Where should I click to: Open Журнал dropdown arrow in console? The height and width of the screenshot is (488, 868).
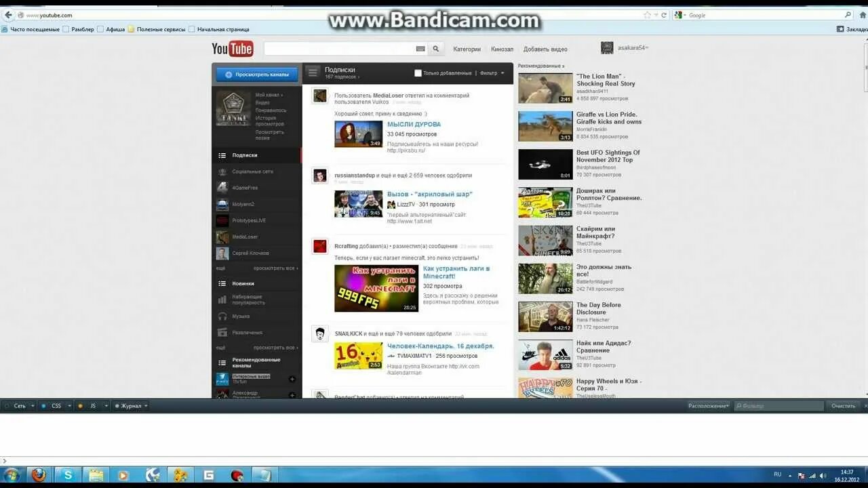(146, 406)
